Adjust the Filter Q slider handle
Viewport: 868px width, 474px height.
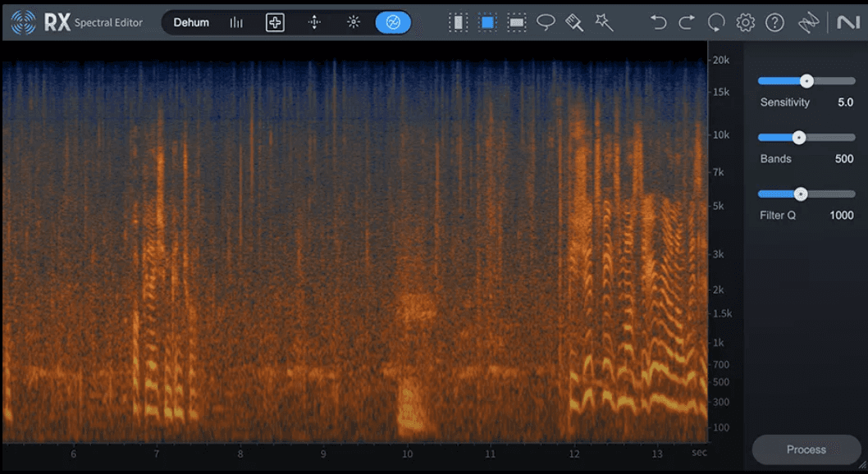pos(801,194)
